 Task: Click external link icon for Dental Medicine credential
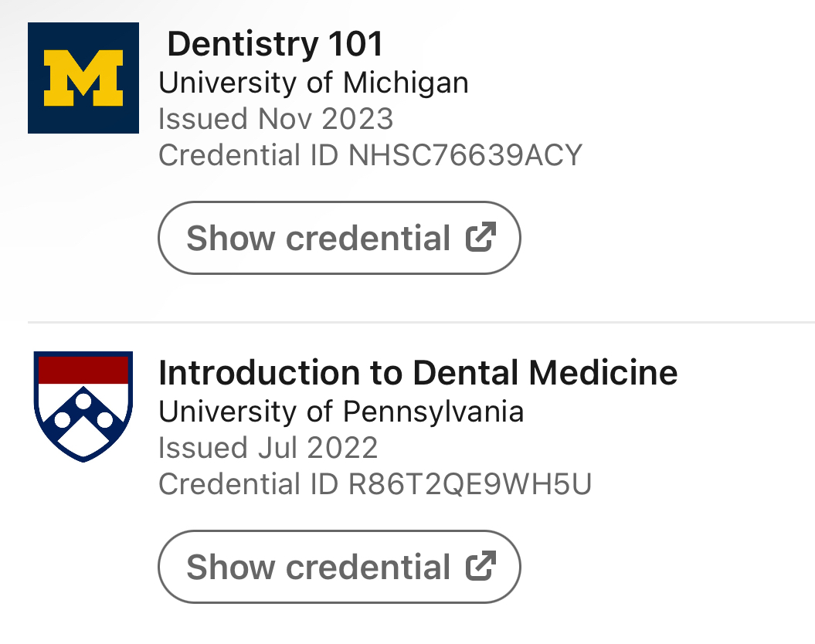tap(480, 567)
